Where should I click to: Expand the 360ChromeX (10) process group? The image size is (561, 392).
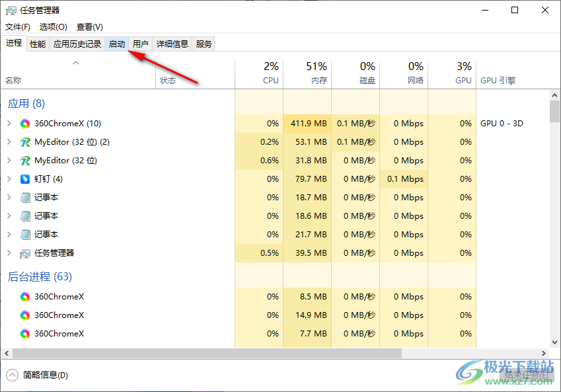(9, 124)
